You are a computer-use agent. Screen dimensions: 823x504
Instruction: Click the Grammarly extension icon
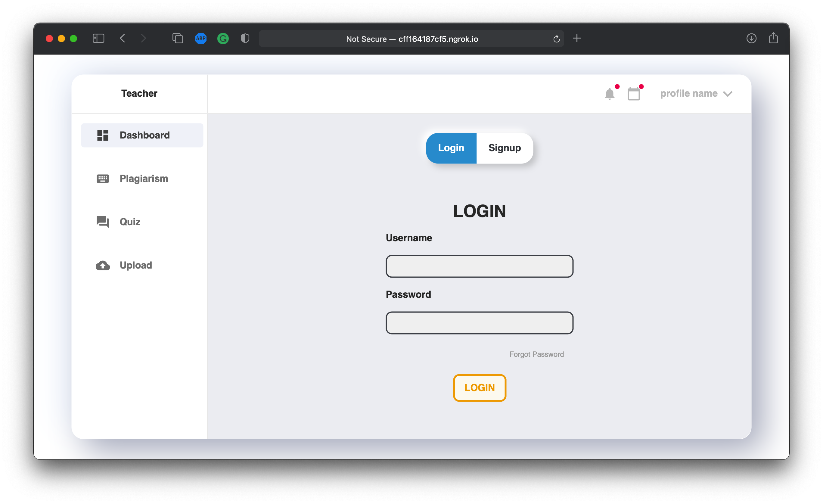pos(223,39)
